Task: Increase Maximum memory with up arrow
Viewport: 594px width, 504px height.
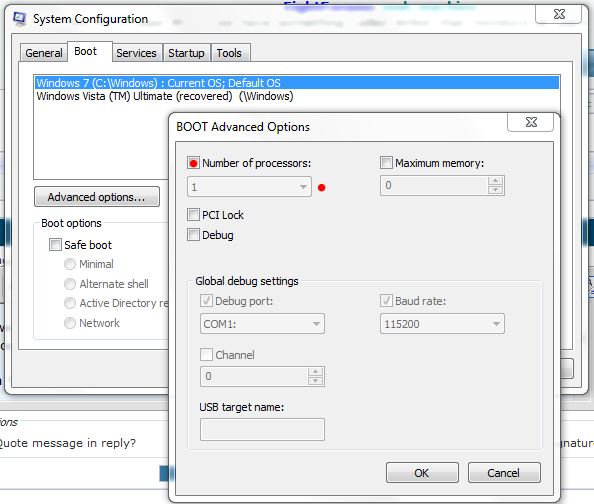Action: (x=496, y=180)
